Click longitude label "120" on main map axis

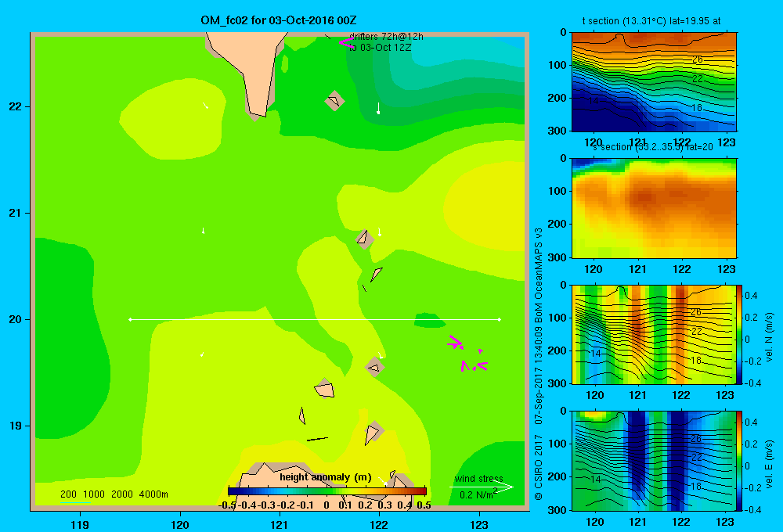pos(180,524)
